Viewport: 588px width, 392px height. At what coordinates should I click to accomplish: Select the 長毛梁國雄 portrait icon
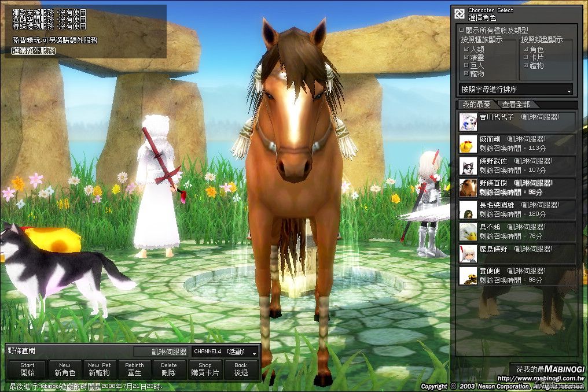click(468, 210)
